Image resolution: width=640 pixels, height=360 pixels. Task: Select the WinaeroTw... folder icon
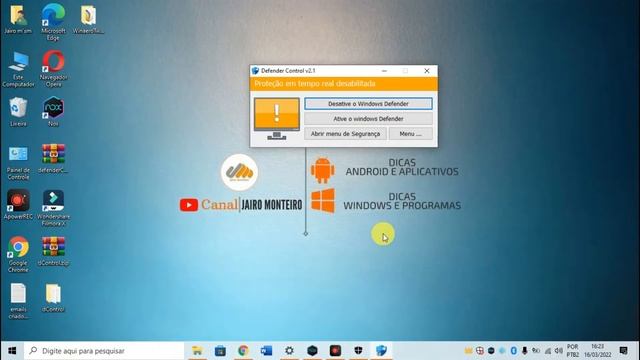point(88,19)
